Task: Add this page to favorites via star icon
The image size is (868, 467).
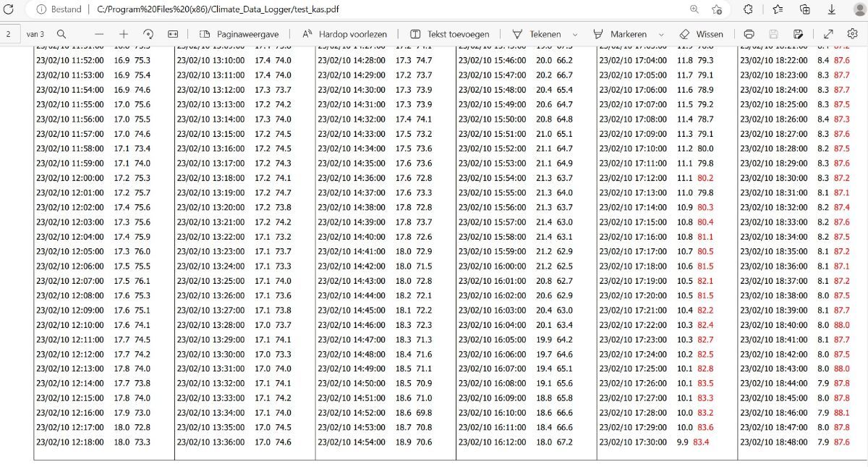Action: coord(717,9)
